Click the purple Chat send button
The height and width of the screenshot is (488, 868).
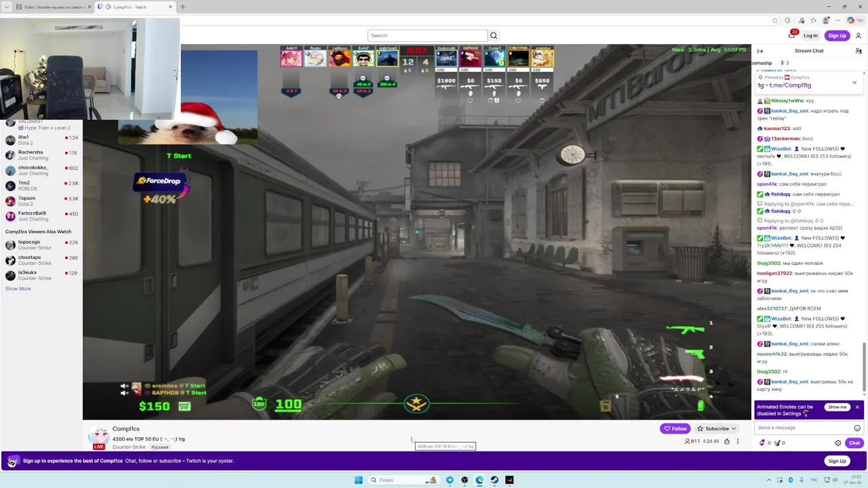pos(854,443)
